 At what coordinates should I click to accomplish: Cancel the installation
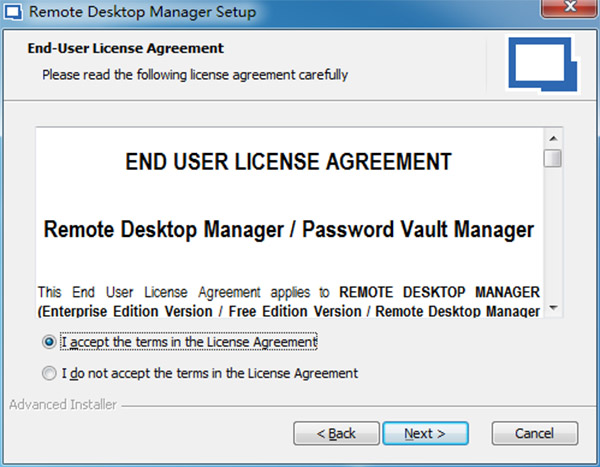coord(535,434)
